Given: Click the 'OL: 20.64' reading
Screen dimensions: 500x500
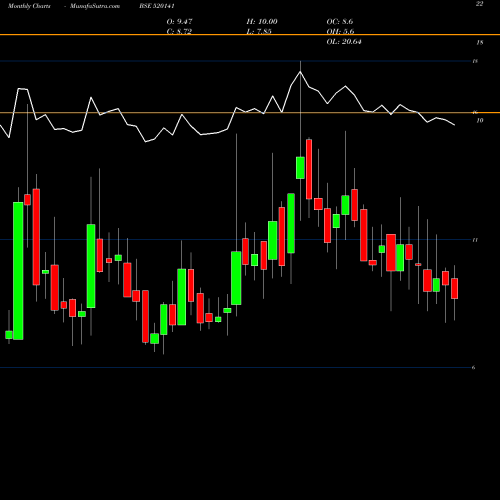Looking at the screenshot, I should point(344,42).
